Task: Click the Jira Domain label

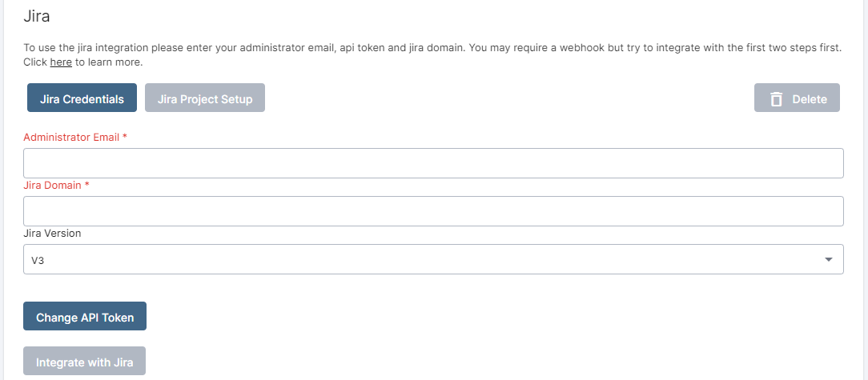Action: pyautogui.click(x=52, y=185)
